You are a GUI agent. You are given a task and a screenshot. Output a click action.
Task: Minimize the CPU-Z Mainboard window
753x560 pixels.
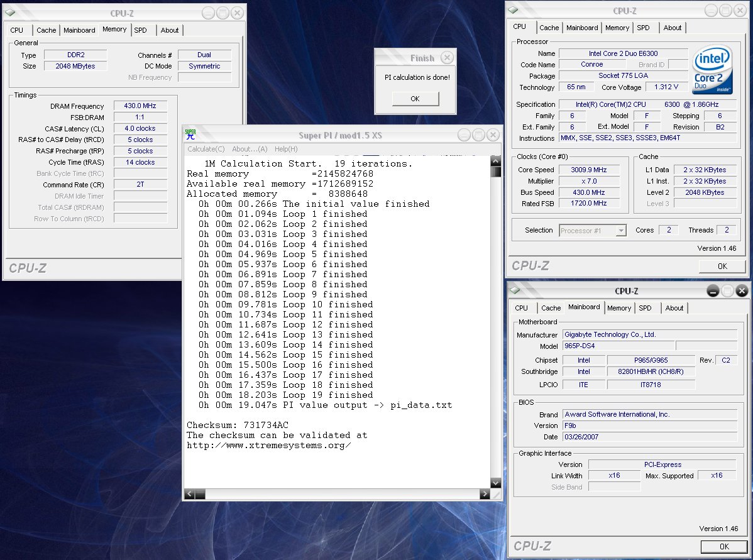click(713, 290)
